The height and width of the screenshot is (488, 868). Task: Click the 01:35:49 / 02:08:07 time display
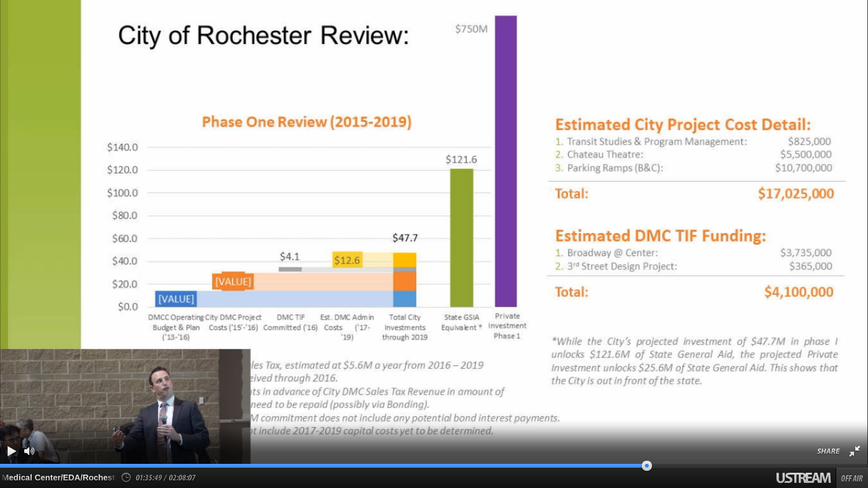click(x=165, y=477)
